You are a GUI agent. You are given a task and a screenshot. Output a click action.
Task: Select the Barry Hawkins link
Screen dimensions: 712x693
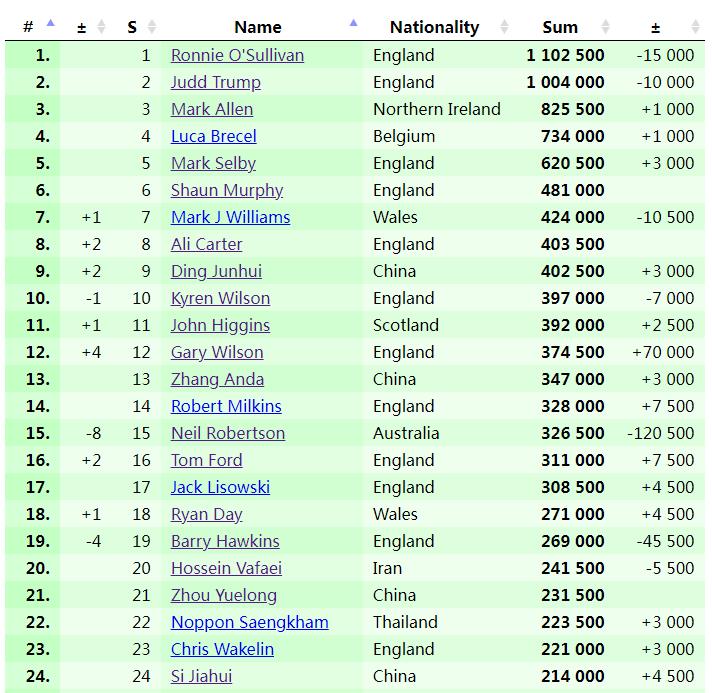225,541
